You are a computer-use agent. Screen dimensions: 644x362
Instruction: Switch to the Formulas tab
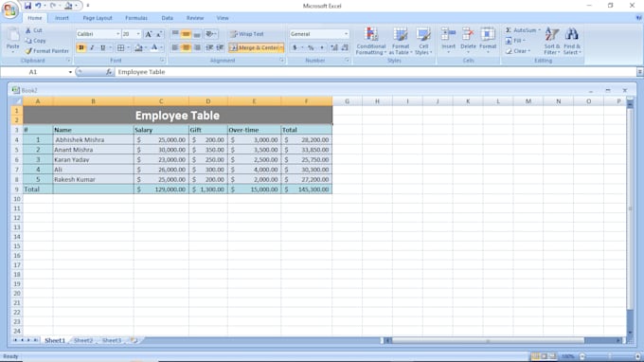point(136,18)
